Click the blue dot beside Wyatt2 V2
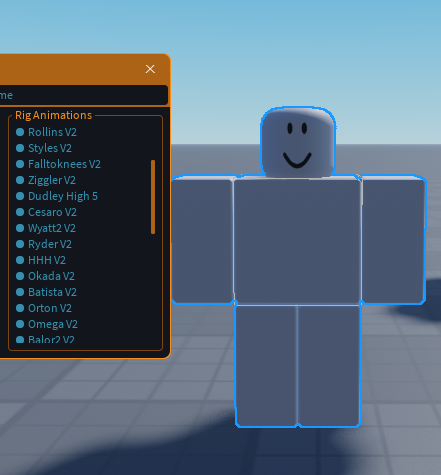This screenshot has width=441, height=475. coord(20,228)
